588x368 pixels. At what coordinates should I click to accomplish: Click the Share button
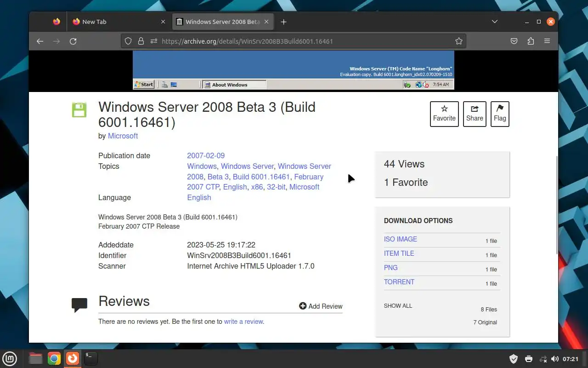coord(475,114)
